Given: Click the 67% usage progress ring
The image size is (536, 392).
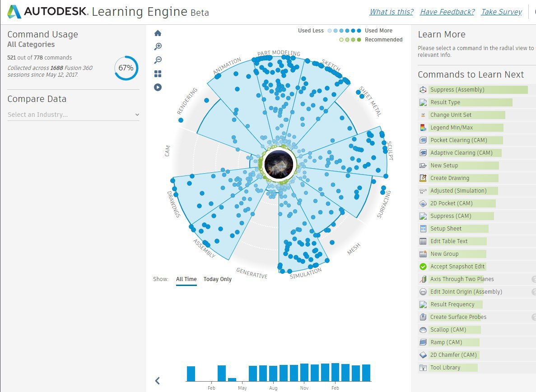Looking at the screenshot, I should click(126, 68).
